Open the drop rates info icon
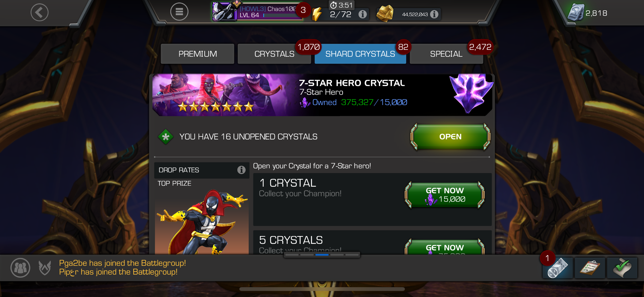The width and height of the screenshot is (644, 297). 241,170
